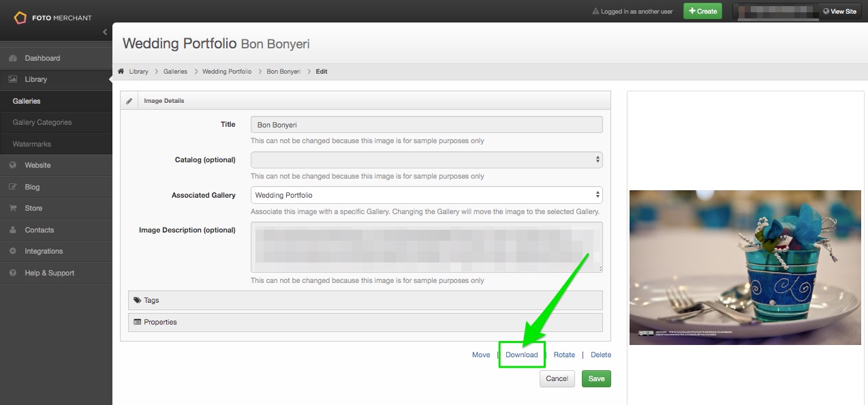Click the Help question mark icon
Screen dimensions: 868x405
point(13,273)
